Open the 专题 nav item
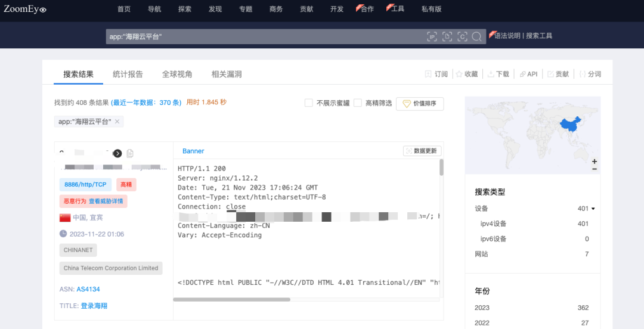Viewport: 644px width, 329px height. (246, 9)
